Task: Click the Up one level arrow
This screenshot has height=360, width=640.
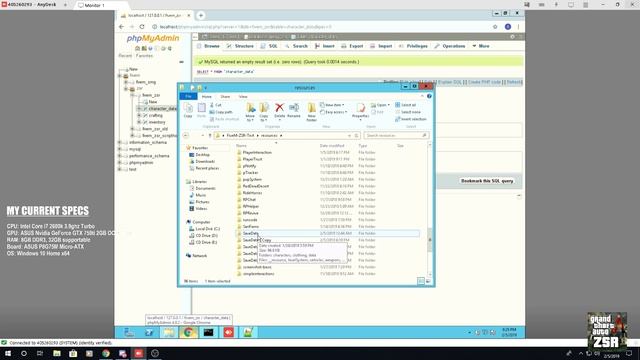Action: click(210, 135)
